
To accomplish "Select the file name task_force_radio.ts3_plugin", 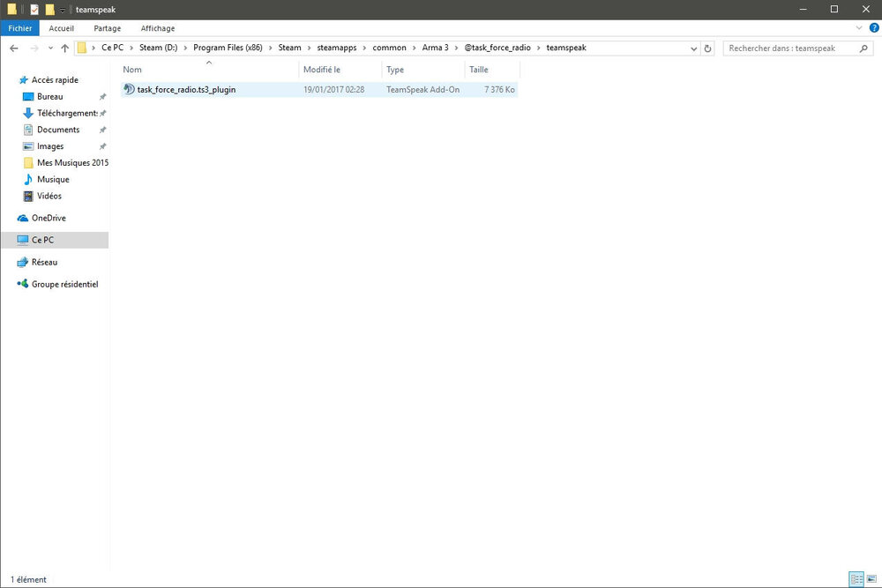I will (x=186, y=89).
